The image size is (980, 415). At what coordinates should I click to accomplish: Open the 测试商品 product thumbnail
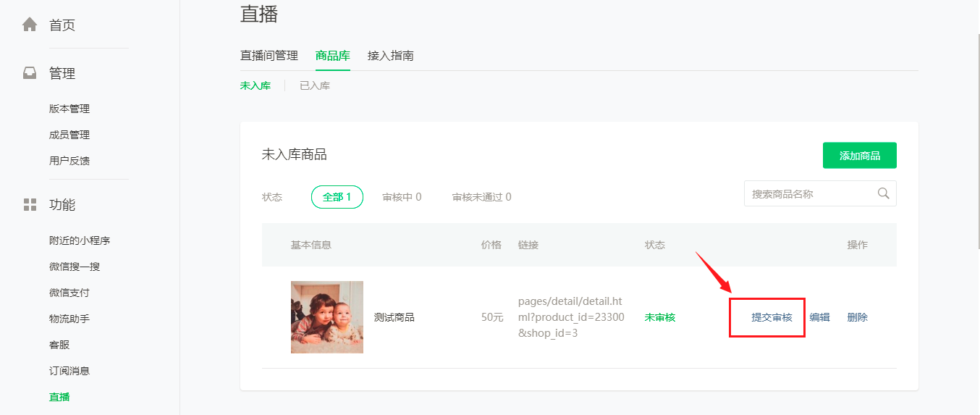327,317
